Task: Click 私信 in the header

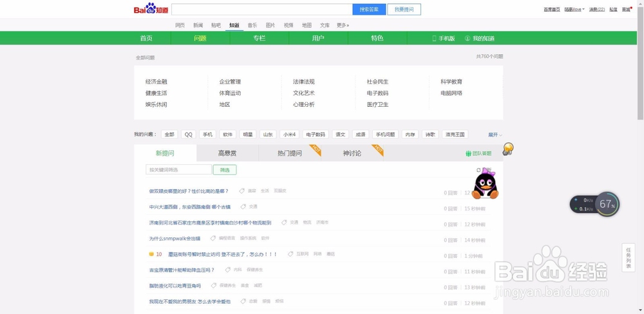Action: pyautogui.click(x=613, y=9)
